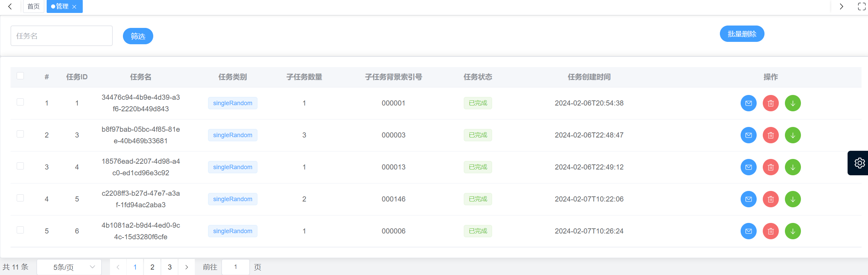Download results for task index 000013

(x=792, y=167)
